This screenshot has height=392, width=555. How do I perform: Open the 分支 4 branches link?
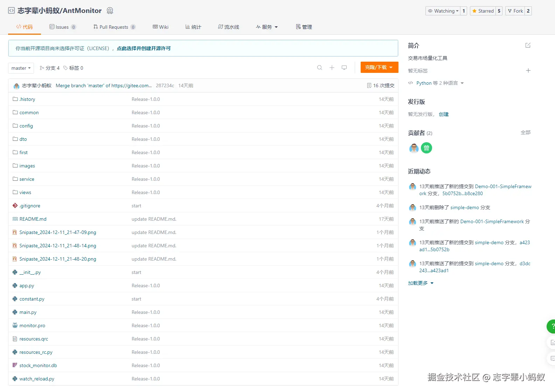[x=49, y=68]
